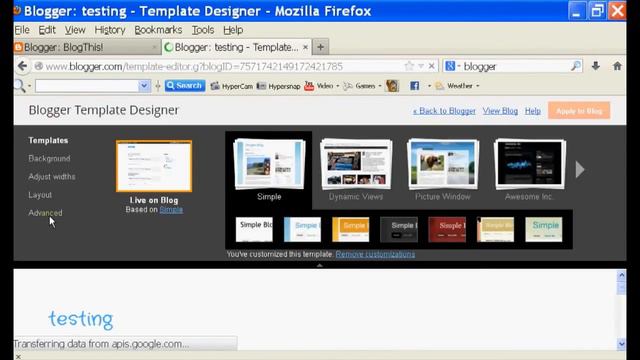Open the Hypersnap toolbar item
The height and width of the screenshot is (360, 640).
click(x=278, y=86)
